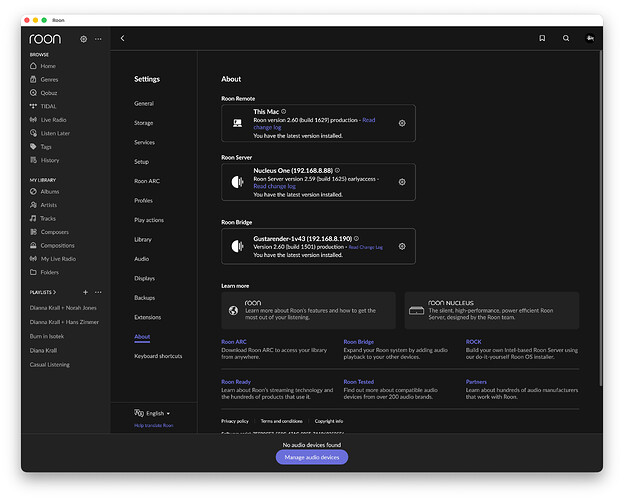The height and width of the screenshot is (500, 624).
Task: Open Extensions settings tab
Action: (x=148, y=317)
